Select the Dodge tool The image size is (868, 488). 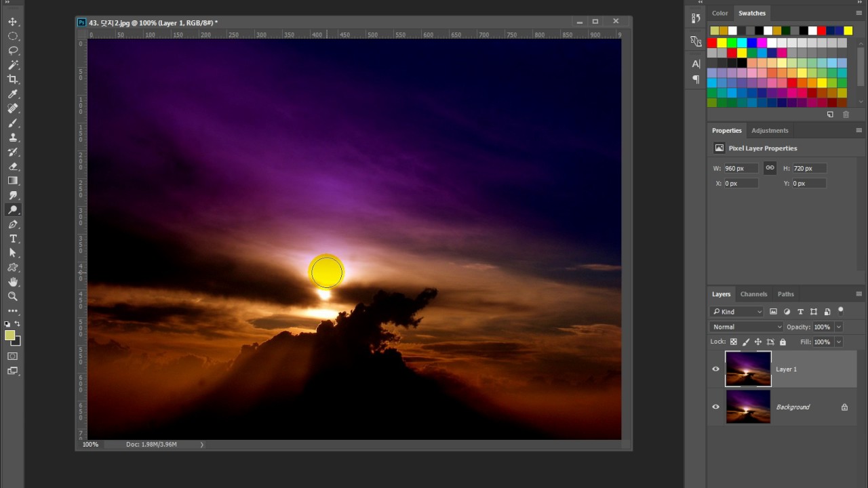click(13, 209)
